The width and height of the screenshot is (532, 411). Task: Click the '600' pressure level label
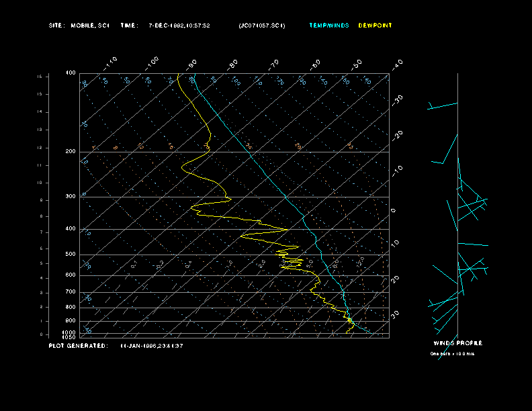pos(71,275)
